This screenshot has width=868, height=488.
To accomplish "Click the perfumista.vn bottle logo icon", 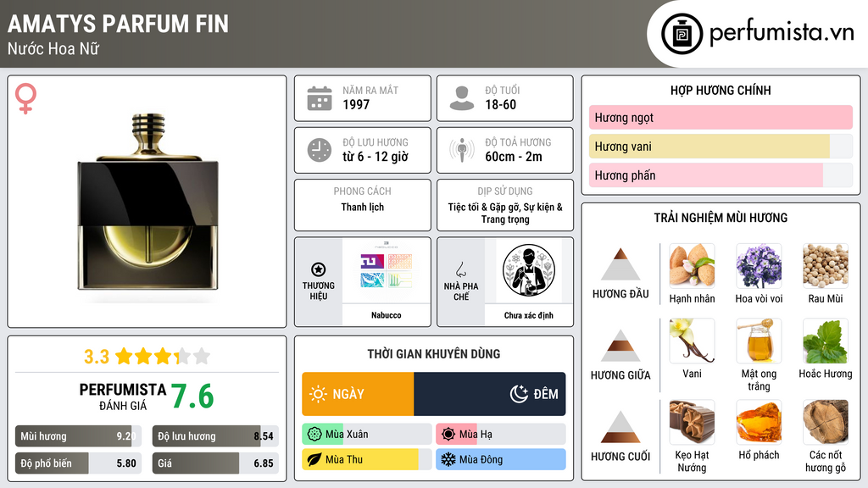I will pos(682,34).
